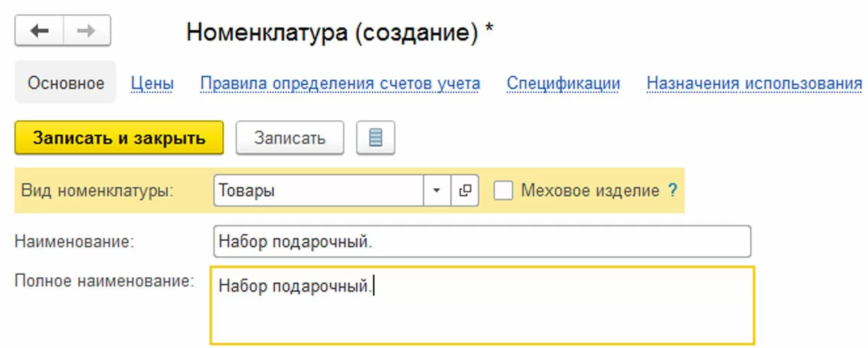
Task: Click the Номенклатура (создание) title
Action: 340,32
